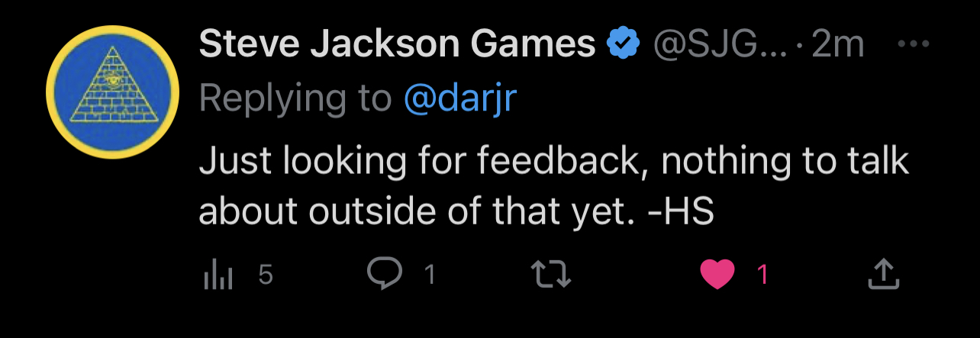The height and width of the screenshot is (338, 980).
Task: Open the @SJG handle profile link
Action: (719, 45)
